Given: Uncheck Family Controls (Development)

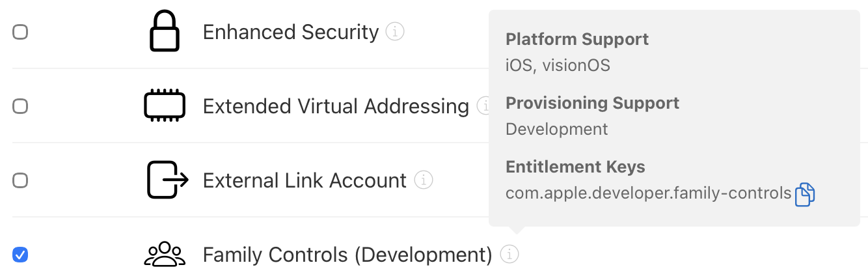Looking at the screenshot, I should pos(20,254).
